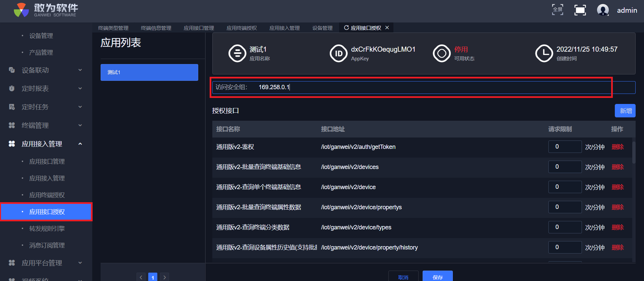Click the 新增 button
Image resolution: width=644 pixels, height=281 pixels.
pyautogui.click(x=625, y=111)
